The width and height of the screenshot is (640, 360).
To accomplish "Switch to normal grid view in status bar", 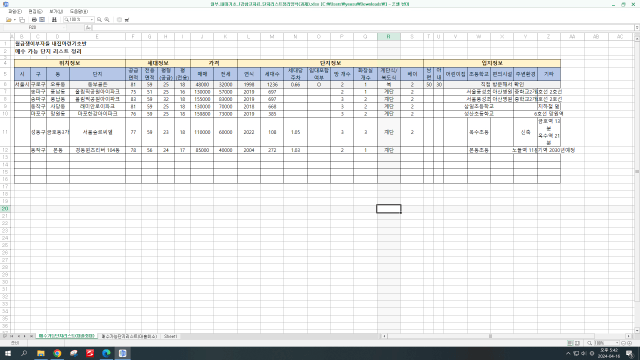I will (570, 343).
